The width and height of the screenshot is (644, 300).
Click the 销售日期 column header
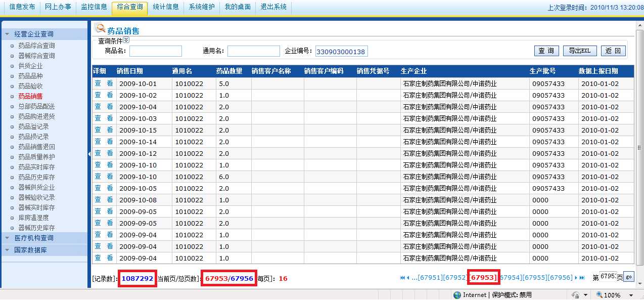[x=129, y=71]
